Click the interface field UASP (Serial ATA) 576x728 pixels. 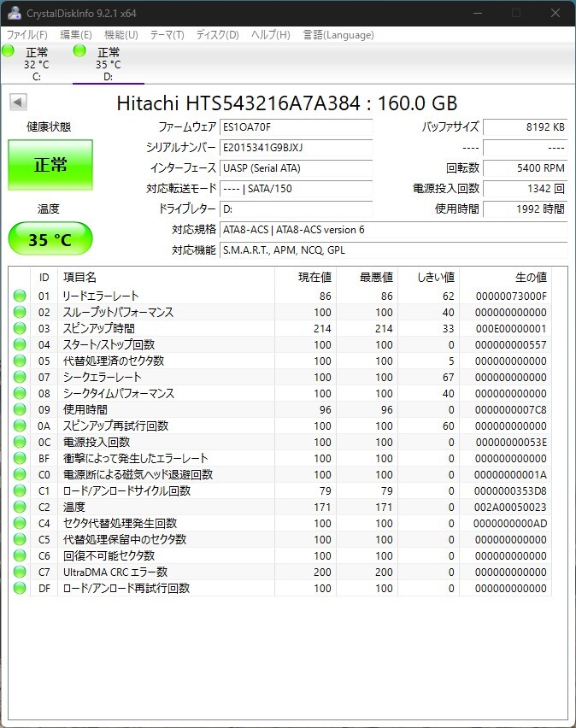click(296, 168)
